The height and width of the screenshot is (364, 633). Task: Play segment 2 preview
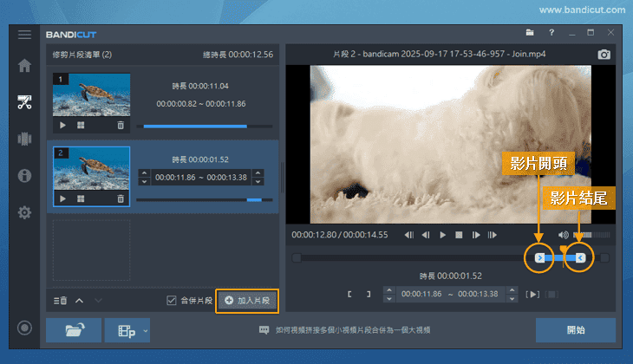click(x=62, y=198)
